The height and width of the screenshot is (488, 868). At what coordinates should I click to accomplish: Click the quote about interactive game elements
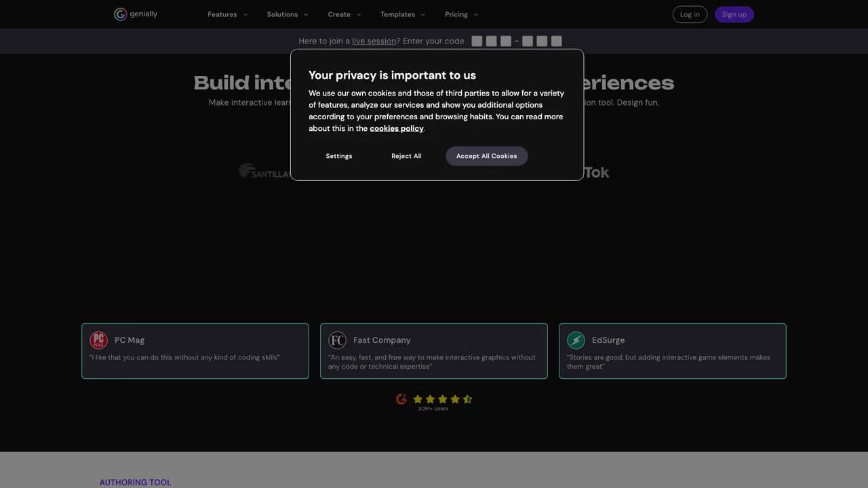(x=669, y=362)
